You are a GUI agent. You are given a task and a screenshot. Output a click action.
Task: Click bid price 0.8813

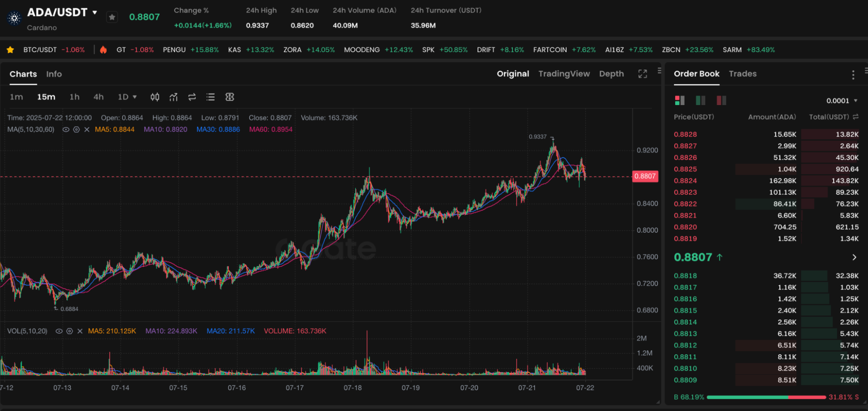pyautogui.click(x=685, y=334)
